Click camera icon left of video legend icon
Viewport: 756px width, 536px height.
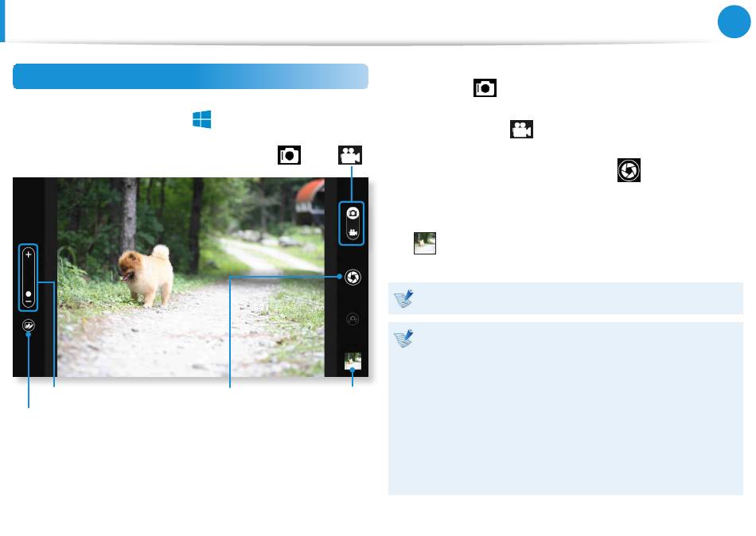(x=290, y=155)
